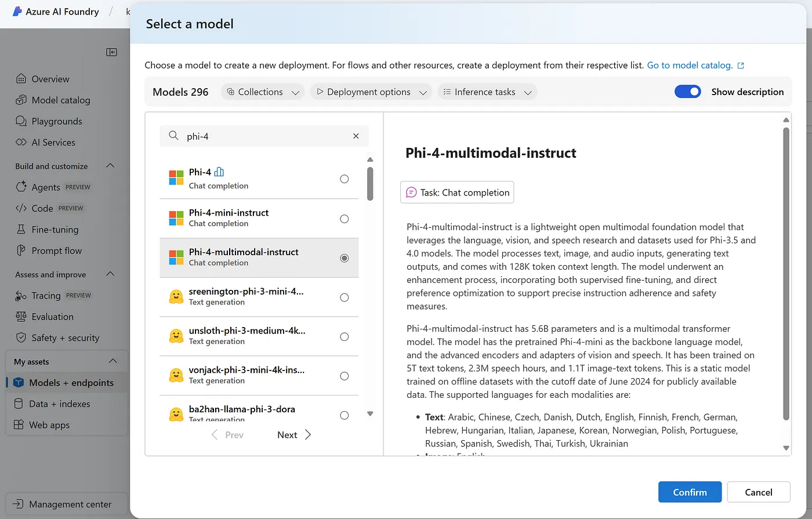Click the Next page button

pos(295,435)
